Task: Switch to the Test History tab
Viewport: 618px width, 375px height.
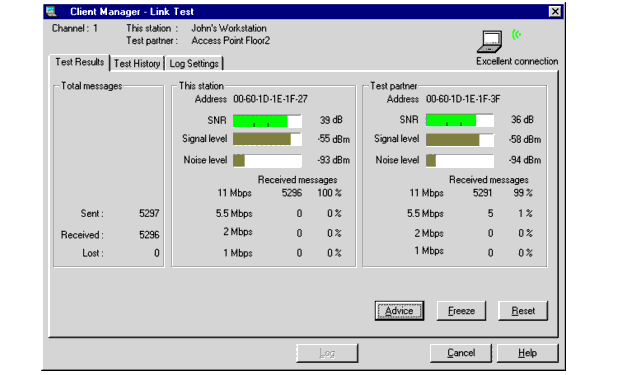Action: [x=137, y=63]
